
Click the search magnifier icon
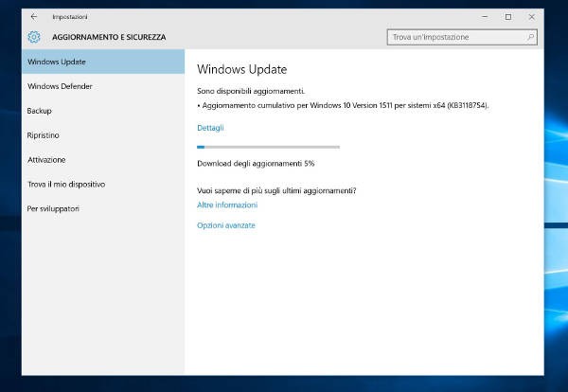531,37
